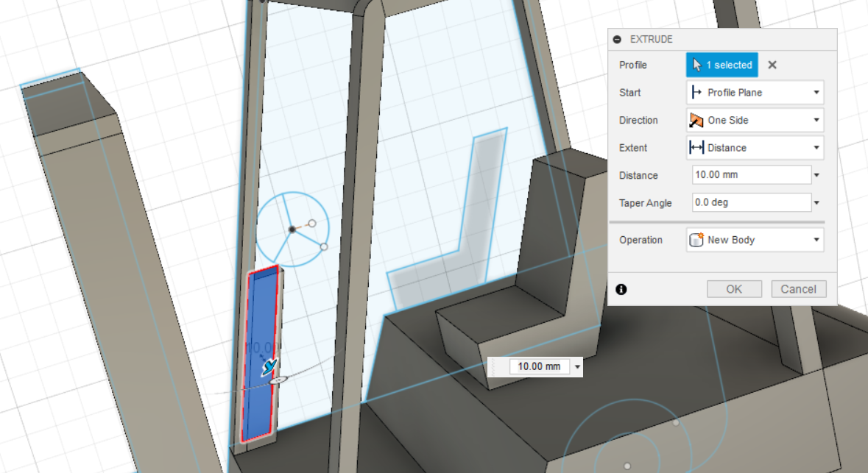Click the floating 10.00 mm distance field
Image resolution: width=868 pixels, height=473 pixels.
pyautogui.click(x=539, y=366)
